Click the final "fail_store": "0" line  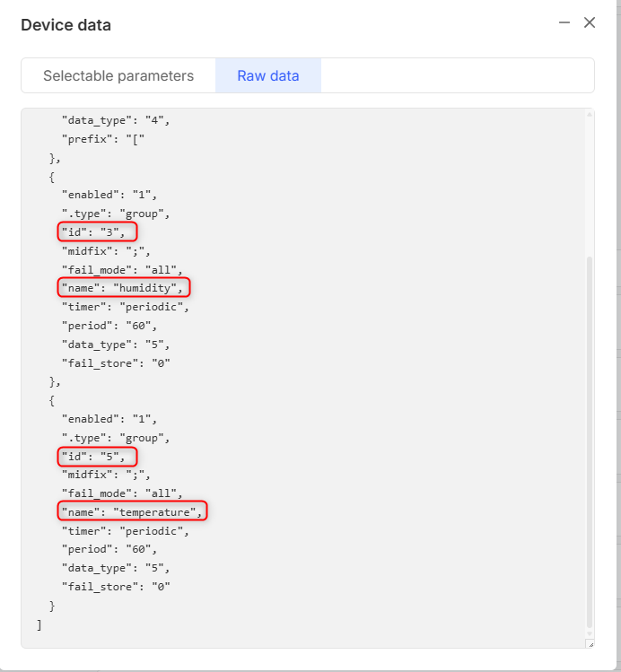point(115,587)
